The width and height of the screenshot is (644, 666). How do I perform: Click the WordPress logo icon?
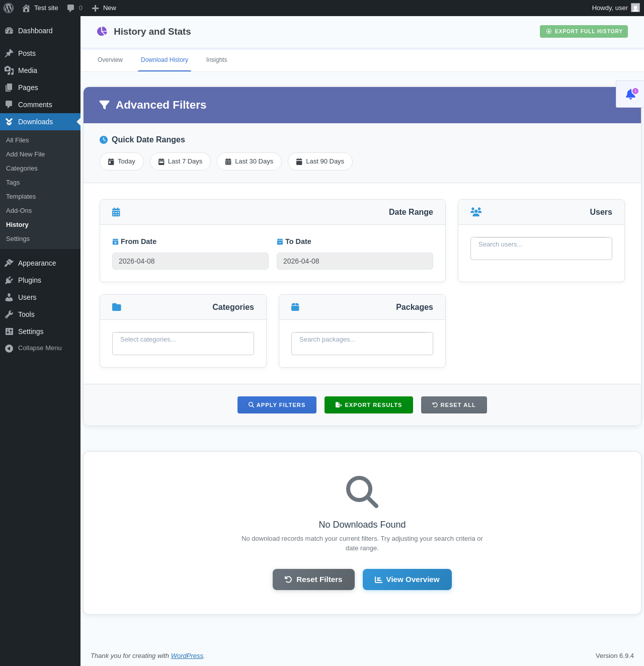click(9, 8)
